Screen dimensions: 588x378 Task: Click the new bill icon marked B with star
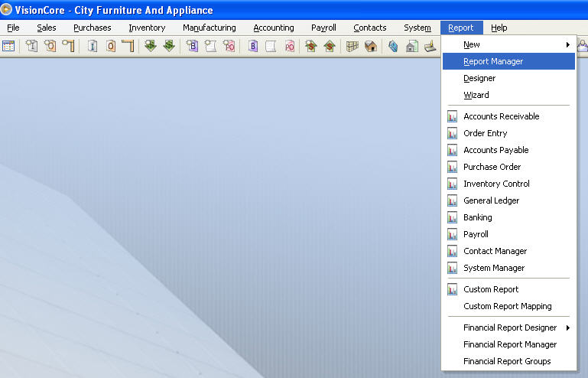point(192,46)
